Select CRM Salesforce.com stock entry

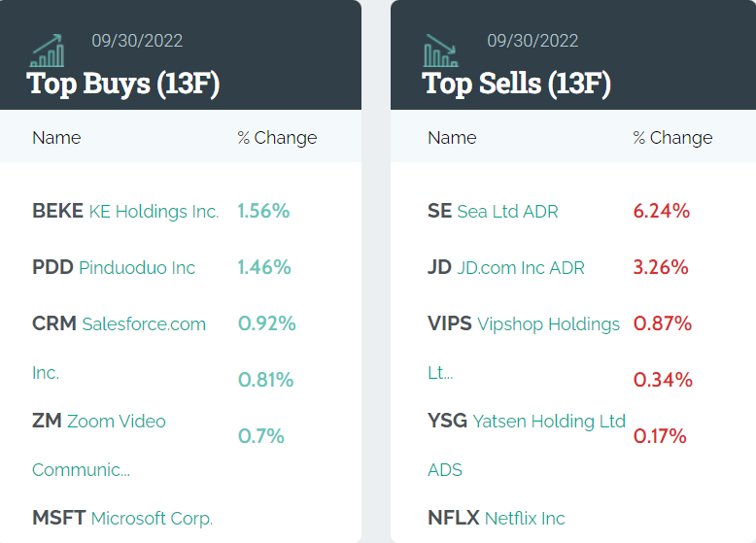119,323
